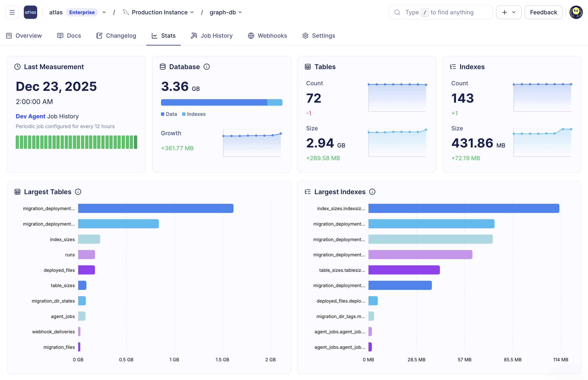Expand the Production Instance selector
This screenshot has height=380, width=588.
192,12
